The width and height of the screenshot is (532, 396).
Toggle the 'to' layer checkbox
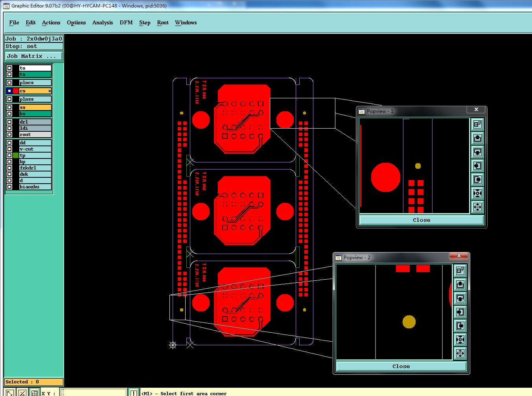[9, 68]
